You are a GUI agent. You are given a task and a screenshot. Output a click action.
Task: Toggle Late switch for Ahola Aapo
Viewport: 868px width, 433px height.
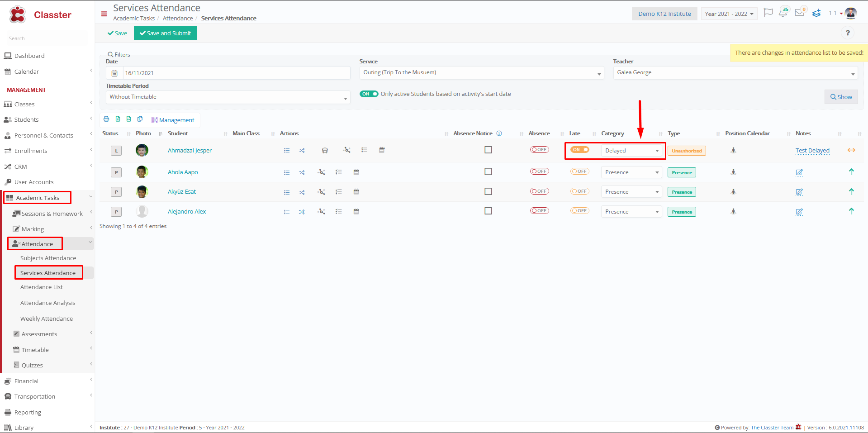tap(580, 171)
